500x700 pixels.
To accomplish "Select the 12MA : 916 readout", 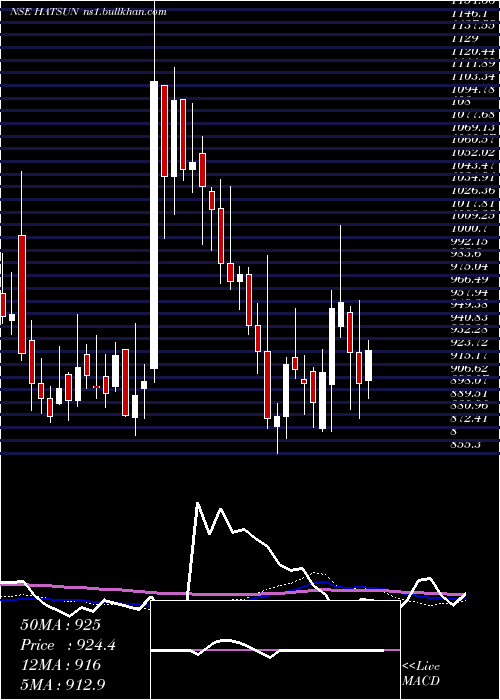I will tap(60, 665).
